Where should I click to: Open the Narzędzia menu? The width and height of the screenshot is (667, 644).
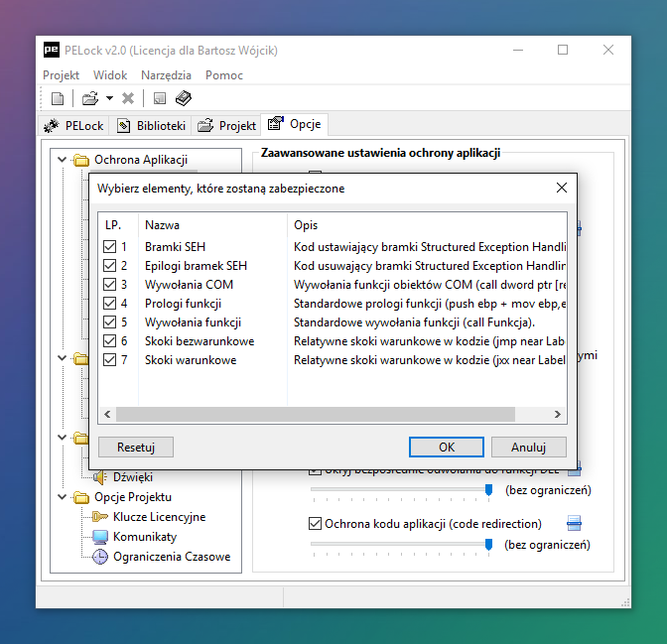[x=166, y=75]
